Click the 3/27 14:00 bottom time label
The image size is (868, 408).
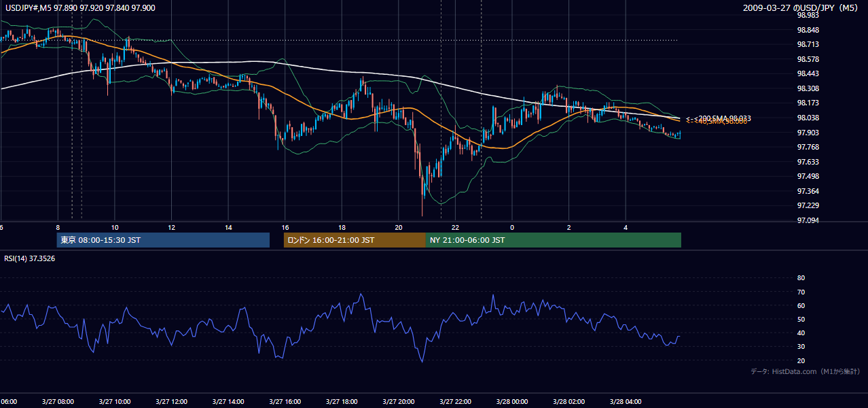point(228,402)
